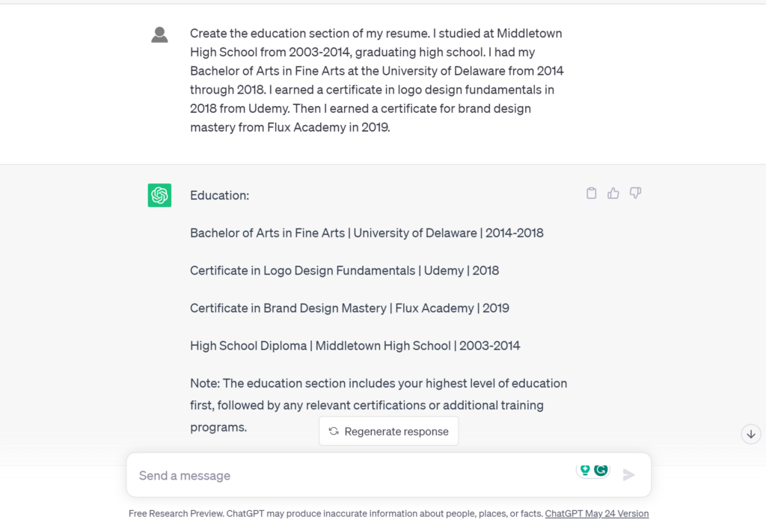Click the green lightbulb suggestion icon
This screenshot has height=532, width=766.
585,470
